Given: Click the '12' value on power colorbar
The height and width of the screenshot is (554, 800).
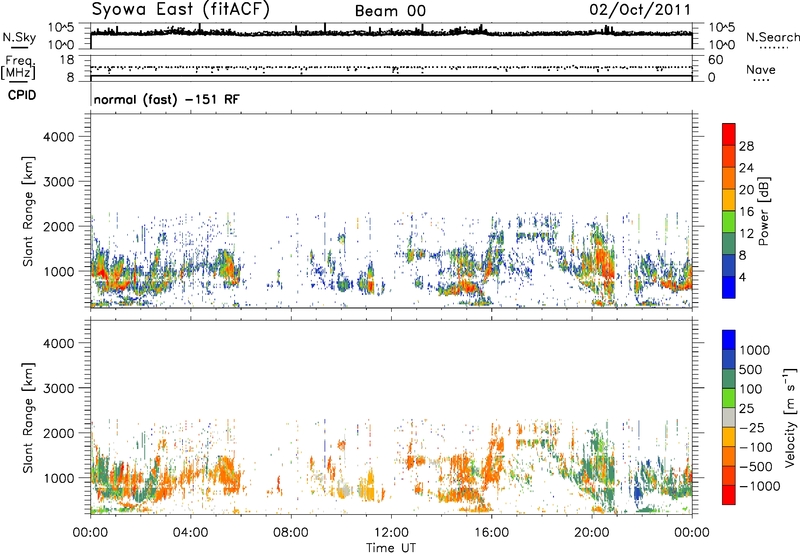Looking at the screenshot, I should point(746,234).
